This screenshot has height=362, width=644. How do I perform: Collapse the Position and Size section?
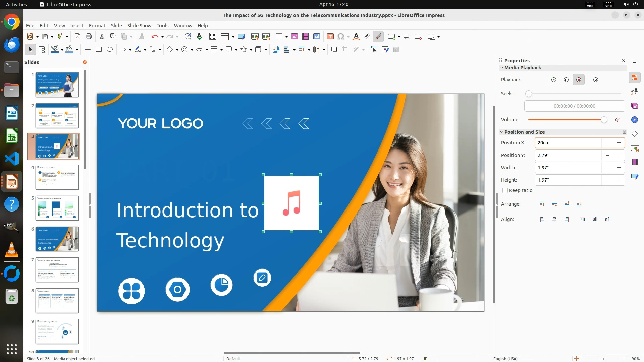pos(502,132)
